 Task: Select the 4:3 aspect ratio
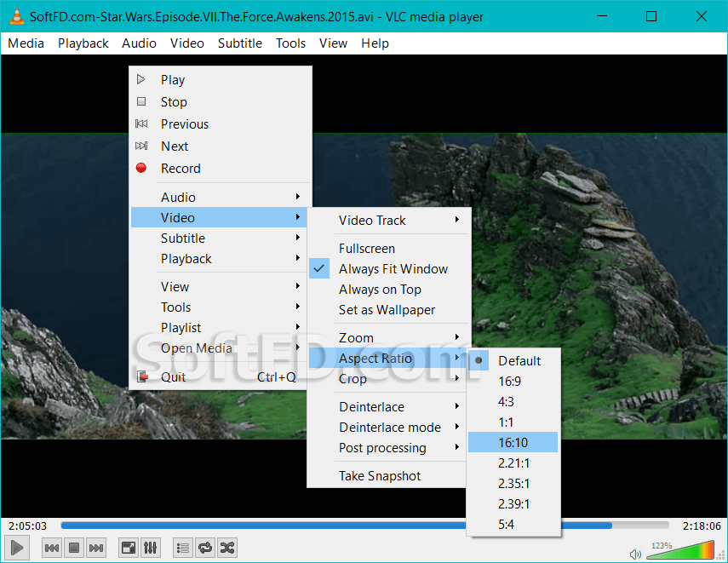click(513, 402)
